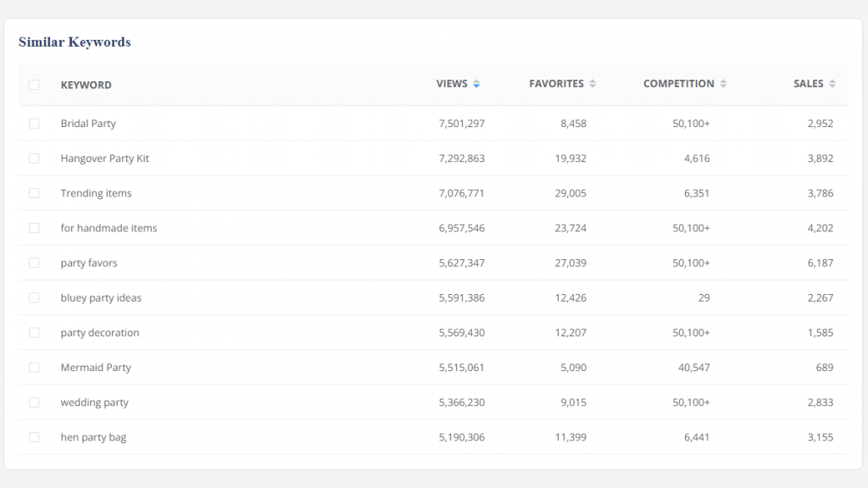
Task: Click the Views column sort icon
Action: pyautogui.click(x=476, y=84)
